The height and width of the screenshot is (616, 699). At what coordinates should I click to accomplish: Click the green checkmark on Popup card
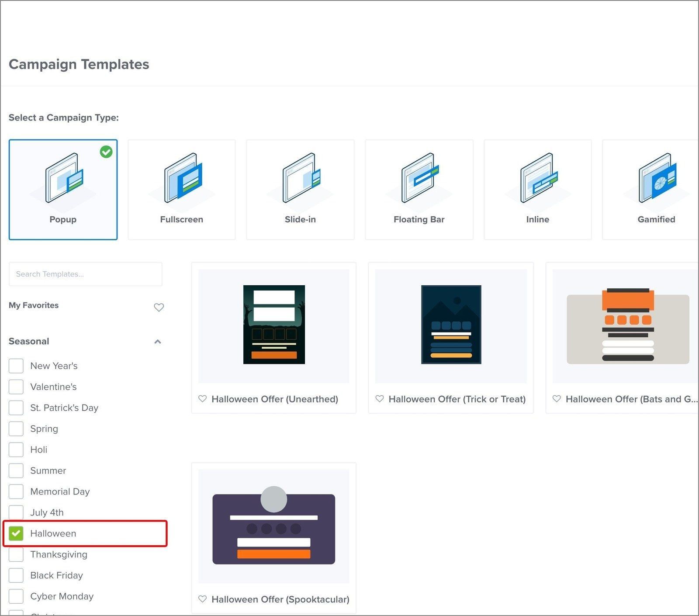pos(106,152)
